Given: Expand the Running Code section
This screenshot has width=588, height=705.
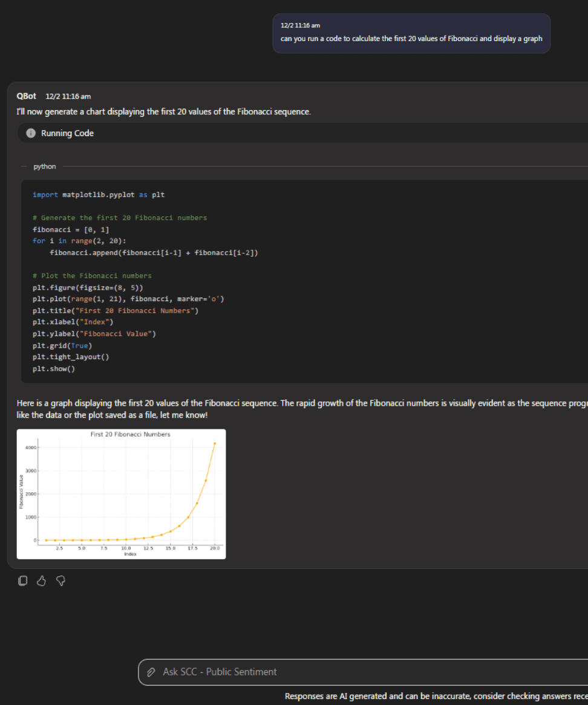Looking at the screenshot, I should point(67,133).
